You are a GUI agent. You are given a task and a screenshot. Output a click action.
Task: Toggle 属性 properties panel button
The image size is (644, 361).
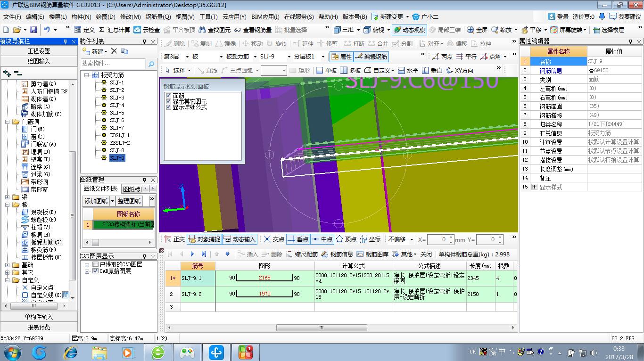[x=341, y=57]
